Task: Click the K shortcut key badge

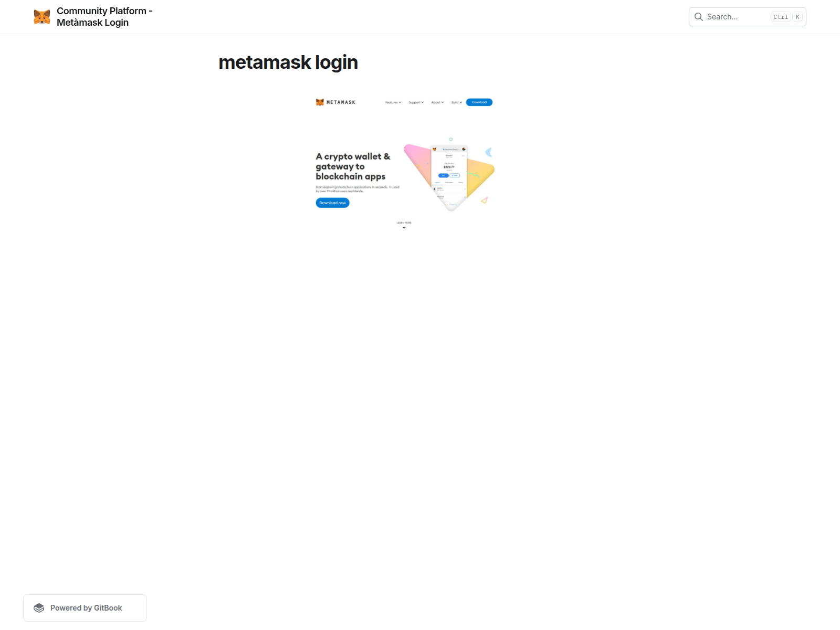Action: (797, 17)
